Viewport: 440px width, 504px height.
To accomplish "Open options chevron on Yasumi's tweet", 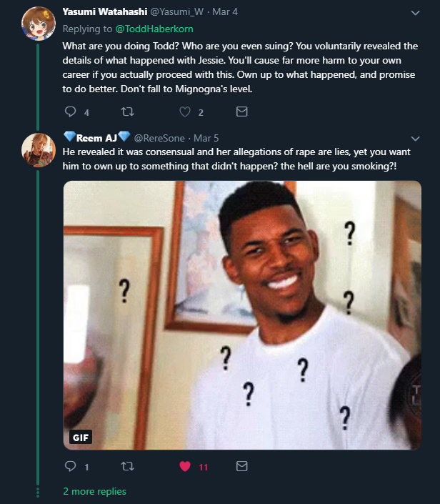I will [x=415, y=13].
